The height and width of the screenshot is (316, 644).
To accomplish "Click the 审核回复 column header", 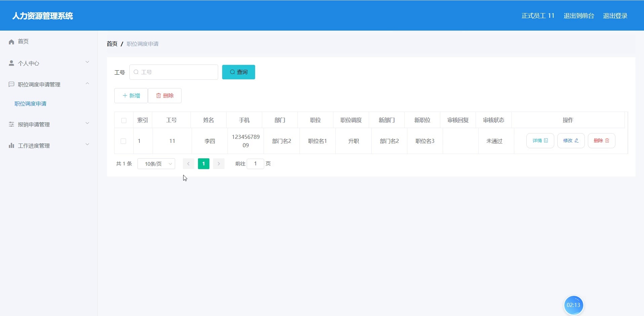I will (458, 120).
